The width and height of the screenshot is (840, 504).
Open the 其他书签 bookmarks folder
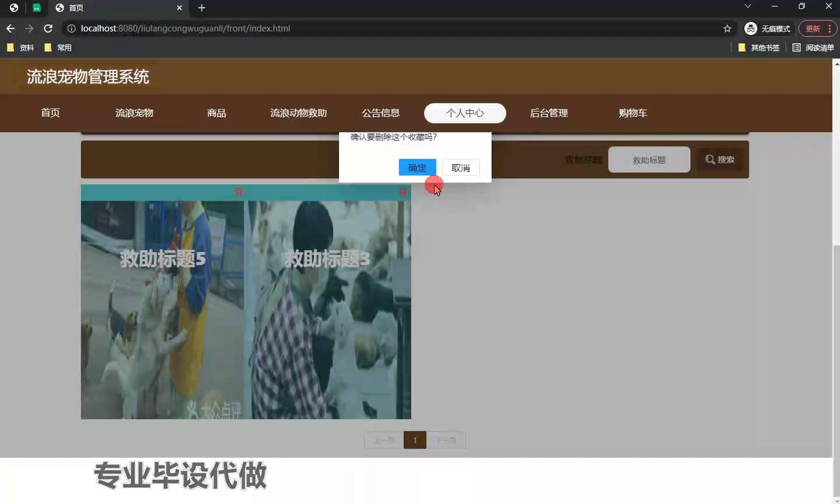[759, 48]
